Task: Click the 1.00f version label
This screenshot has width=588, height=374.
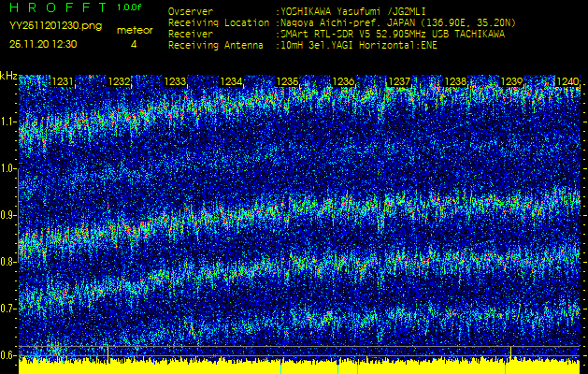Action: point(130,7)
